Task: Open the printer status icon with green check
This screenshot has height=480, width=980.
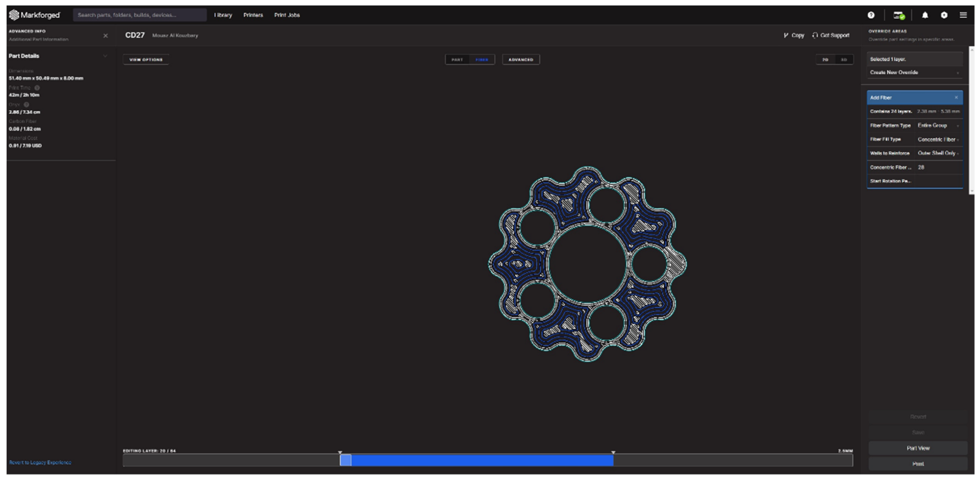Action: 899,15
